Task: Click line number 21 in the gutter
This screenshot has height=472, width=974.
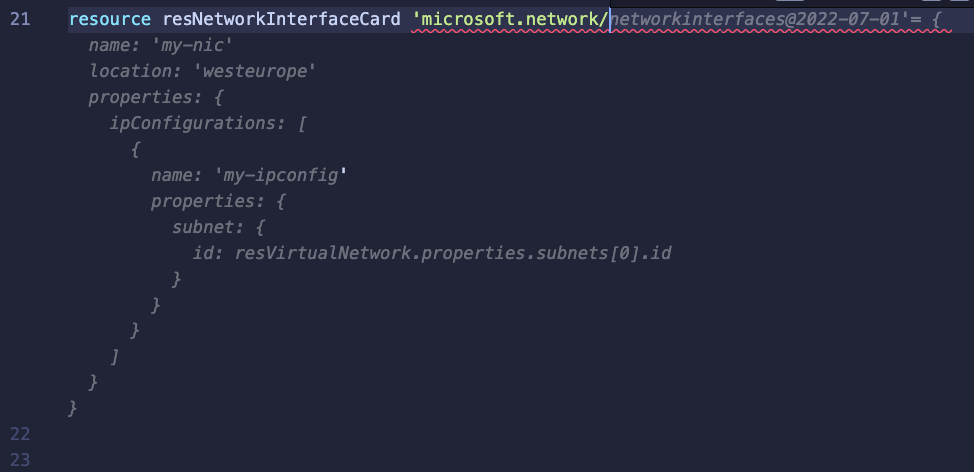Action: pyautogui.click(x=20, y=18)
